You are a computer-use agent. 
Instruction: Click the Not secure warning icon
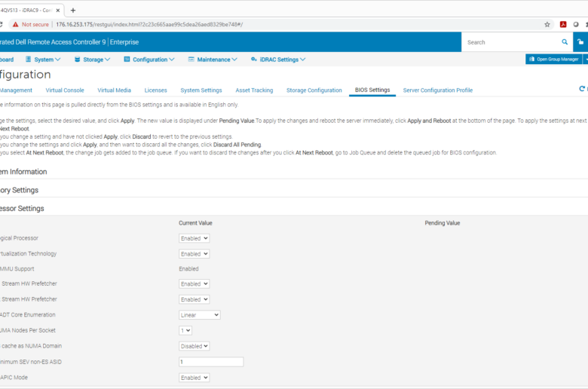pyautogui.click(x=15, y=24)
